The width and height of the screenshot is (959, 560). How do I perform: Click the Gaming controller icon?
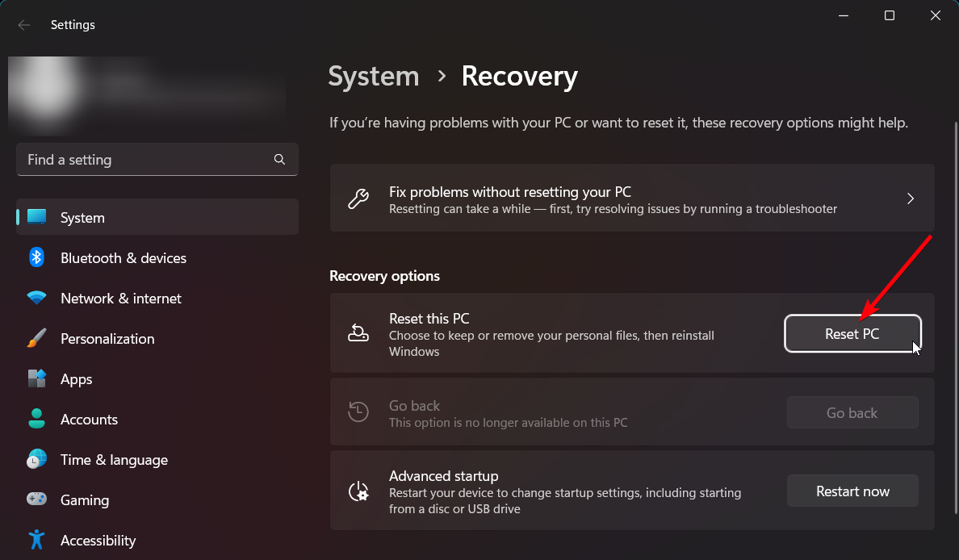click(x=36, y=499)
